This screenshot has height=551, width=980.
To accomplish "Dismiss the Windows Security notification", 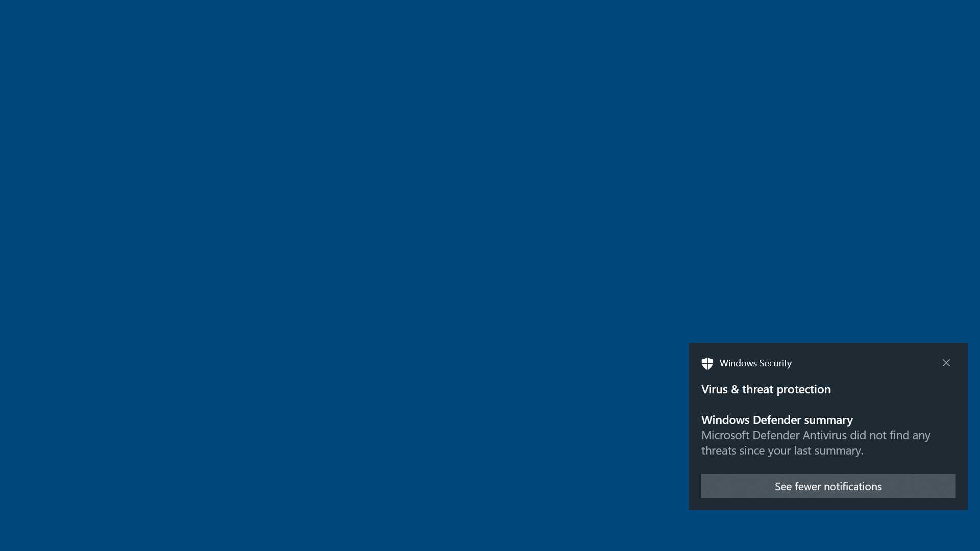I will pyautogui.click(x=946, y=363).
